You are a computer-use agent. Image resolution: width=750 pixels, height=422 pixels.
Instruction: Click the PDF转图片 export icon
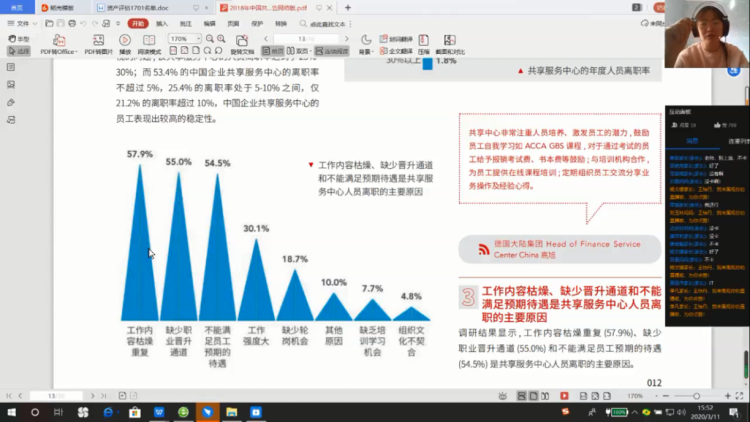point(98,45)
